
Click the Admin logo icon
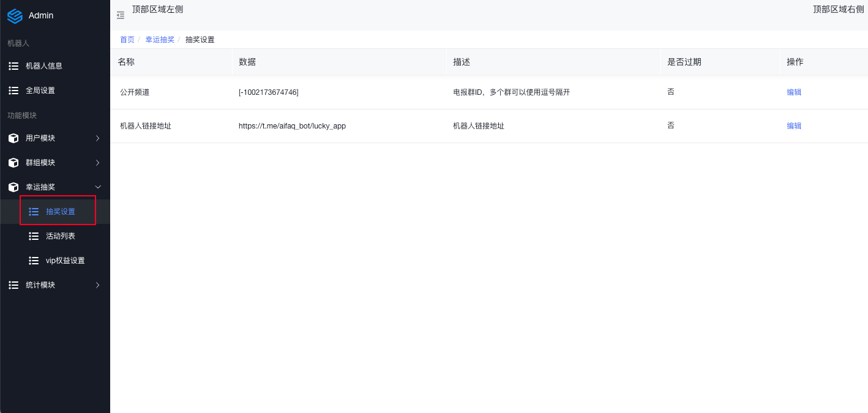coord(15,15)
